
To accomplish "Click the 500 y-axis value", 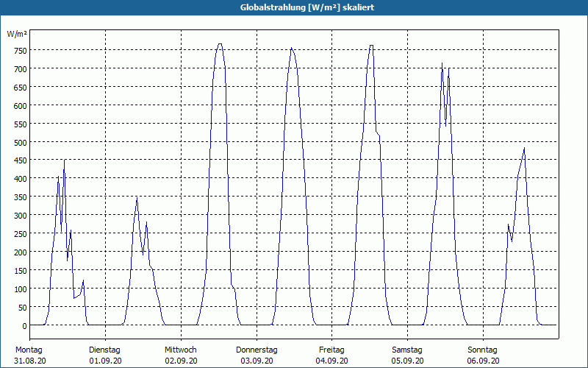I will (x=21, y=143).
